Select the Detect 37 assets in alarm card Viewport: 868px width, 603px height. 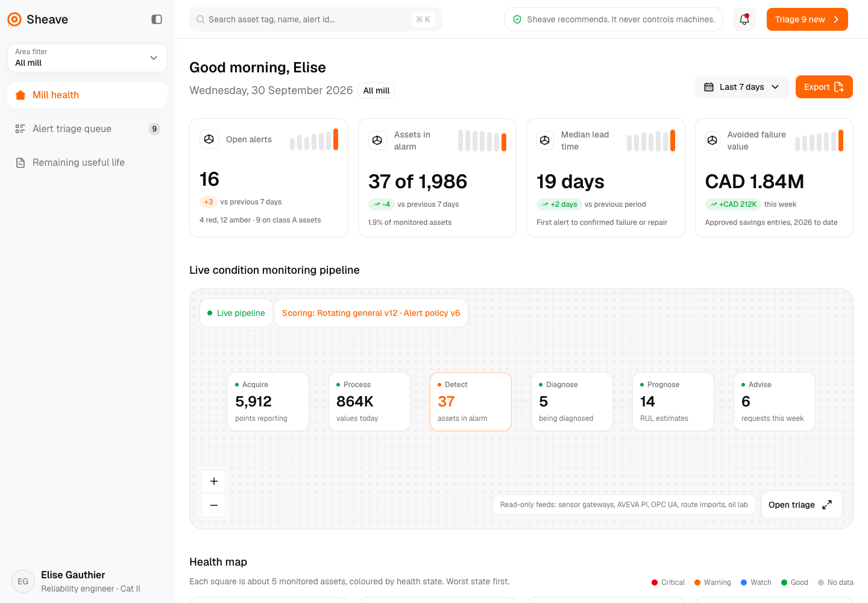[471, 402]
